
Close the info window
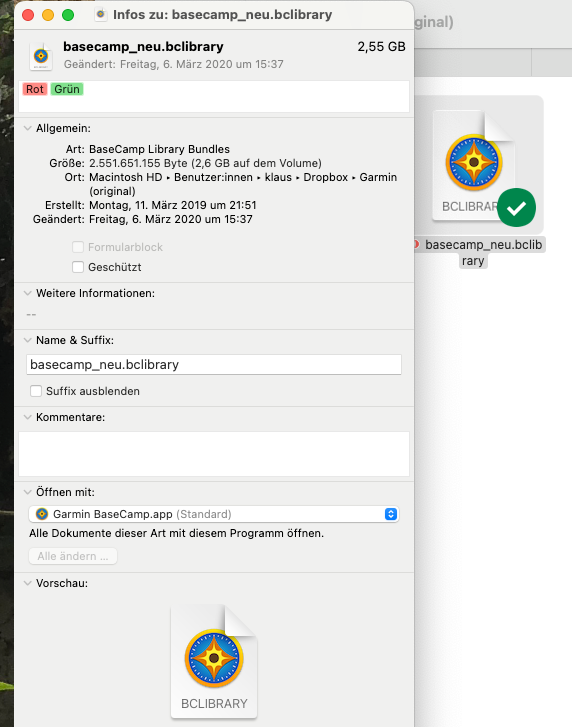[x=28, y=15]
